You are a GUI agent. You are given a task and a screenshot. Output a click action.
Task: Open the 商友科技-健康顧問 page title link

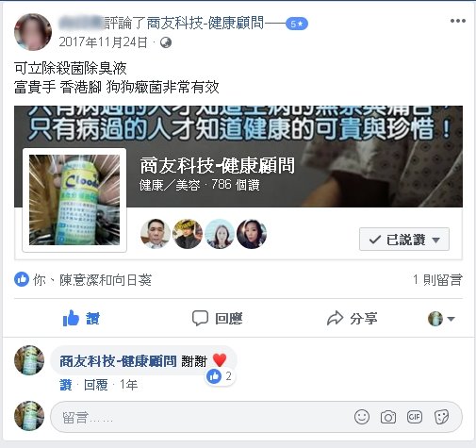point(218,165)
